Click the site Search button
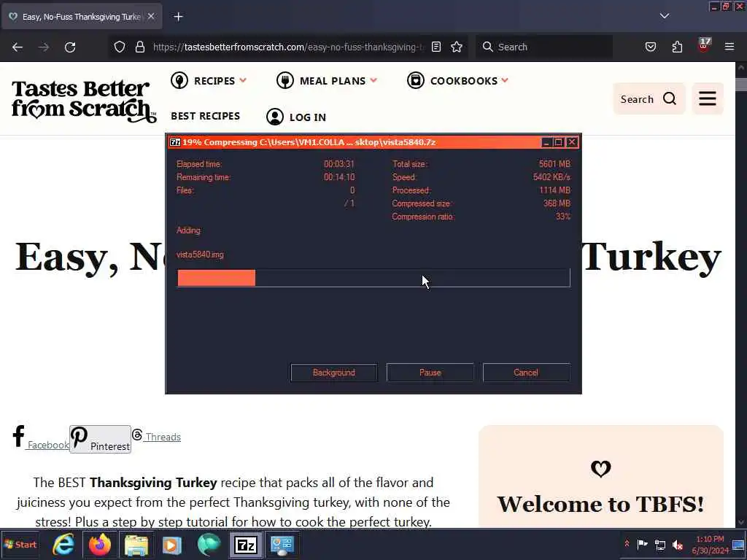The height and width of the screenshot is (560, 747). [x=649, y=98]
